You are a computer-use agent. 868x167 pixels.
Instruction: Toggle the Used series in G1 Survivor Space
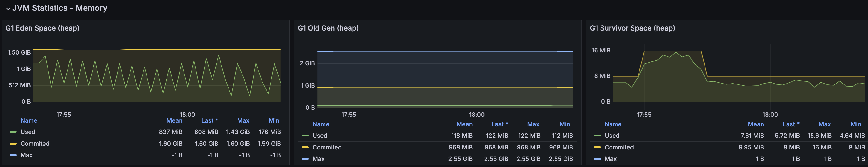tap(612, 136)
